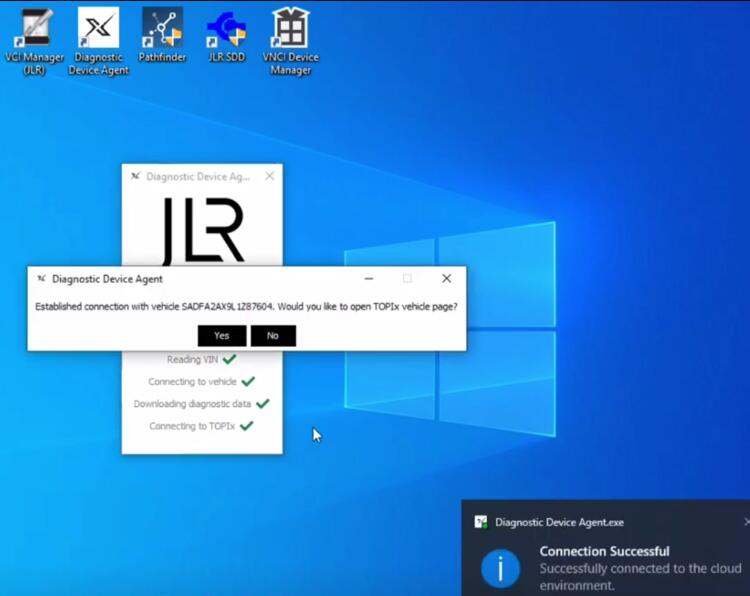750x596 pixels.
Task: Open the VNCI Device Manager desktop shortcut
Action: click(x=290, y=42)
